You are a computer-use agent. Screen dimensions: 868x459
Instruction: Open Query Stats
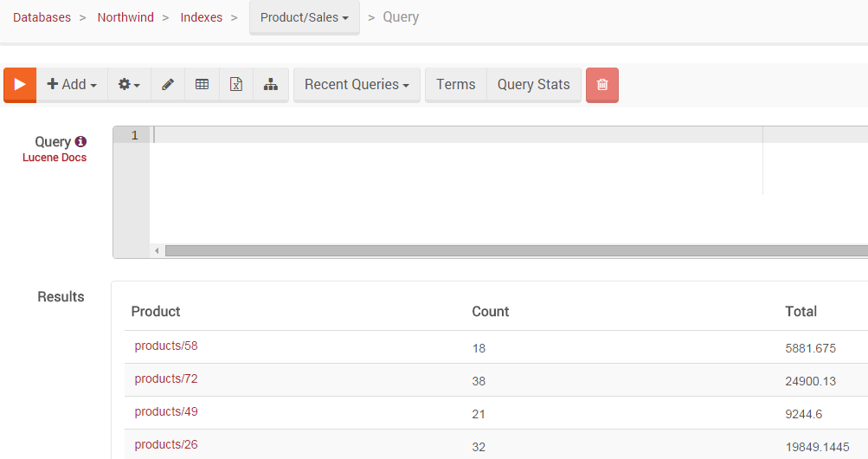point(534,85)
